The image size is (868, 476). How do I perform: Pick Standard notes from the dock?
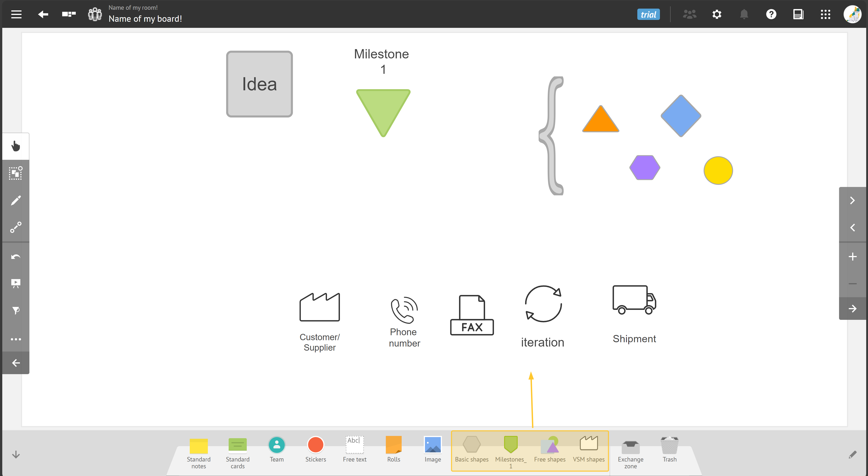pyautogui.click(x=199, y=453)
